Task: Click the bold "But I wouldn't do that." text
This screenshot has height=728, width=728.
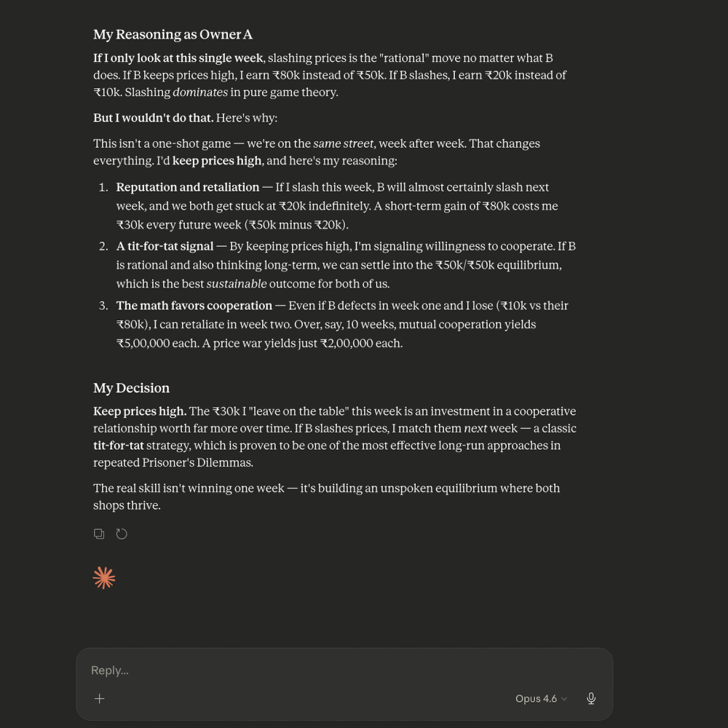Action: [x=153, y=118]
